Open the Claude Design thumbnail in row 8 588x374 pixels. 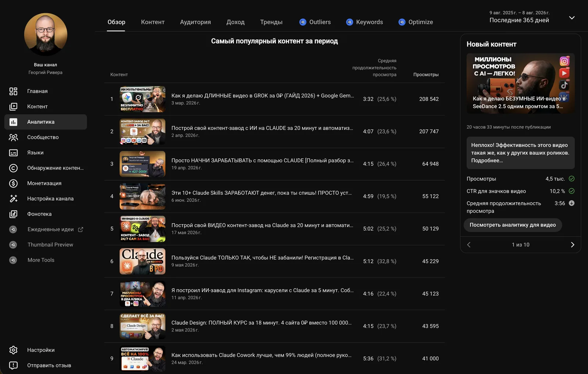click(143, 326)
